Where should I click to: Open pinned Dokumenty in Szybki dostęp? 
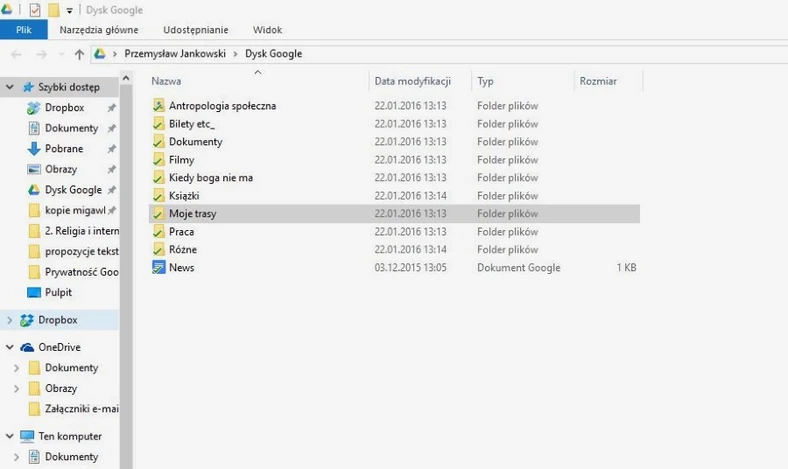tap(71, 128)
